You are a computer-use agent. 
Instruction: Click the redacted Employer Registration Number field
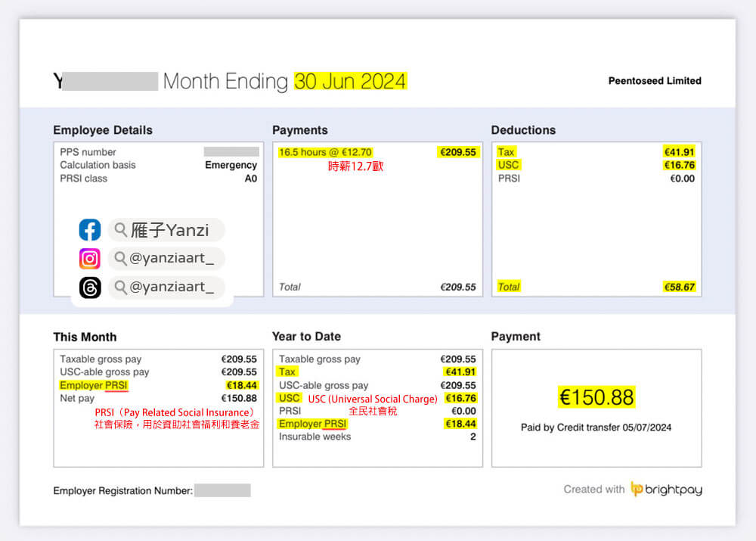pyautogui.click(x=222, y=491)
